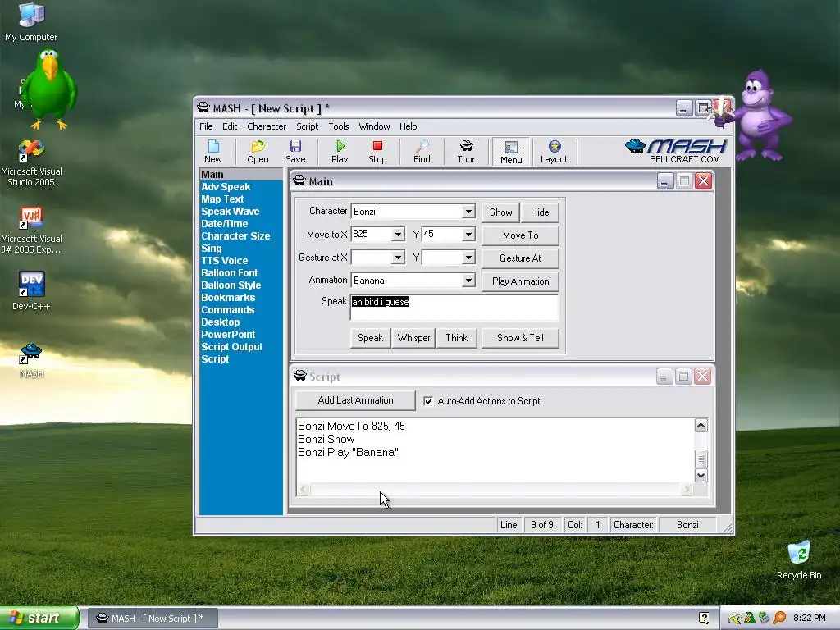
Task: Click the Script sub-window title icon
Action: (x=300, y=376)
